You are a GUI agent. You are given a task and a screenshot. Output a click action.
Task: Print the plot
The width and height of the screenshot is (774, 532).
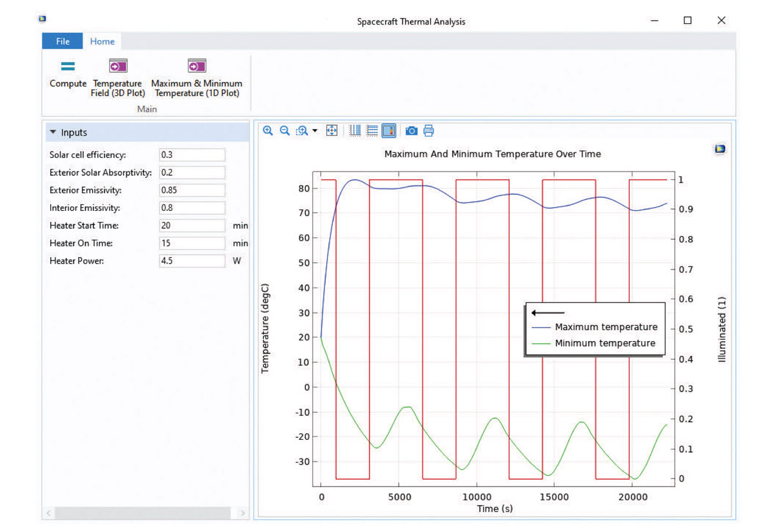(x=428, y=131)
